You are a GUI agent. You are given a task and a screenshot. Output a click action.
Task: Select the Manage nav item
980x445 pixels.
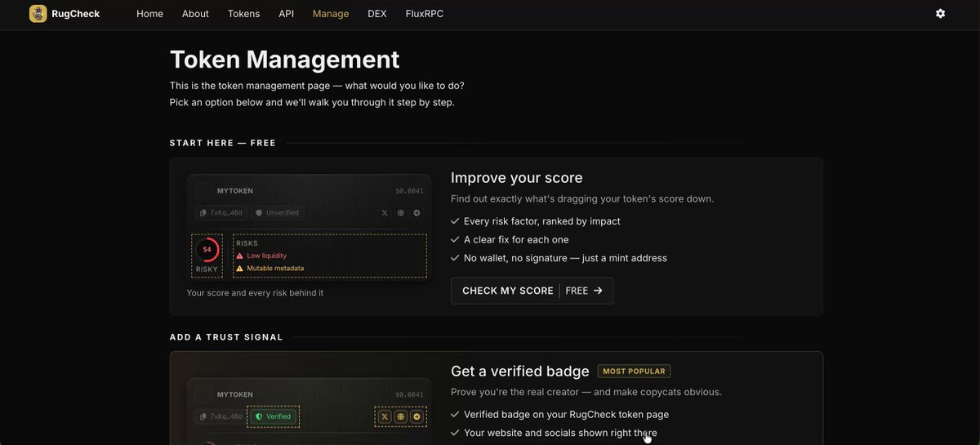pos(331,14)
